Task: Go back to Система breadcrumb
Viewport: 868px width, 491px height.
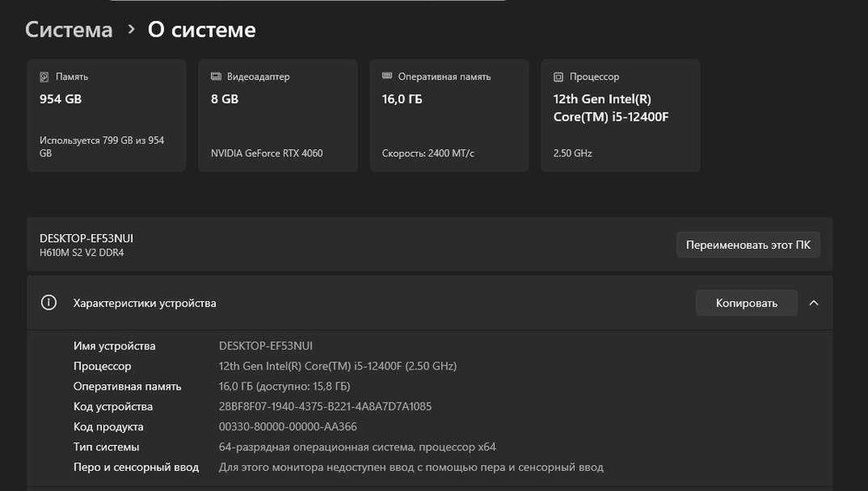Action: point(69,29)
